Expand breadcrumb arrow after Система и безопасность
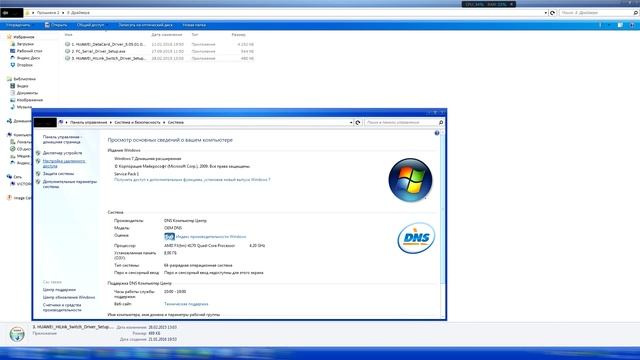 [x=164, y=122]
